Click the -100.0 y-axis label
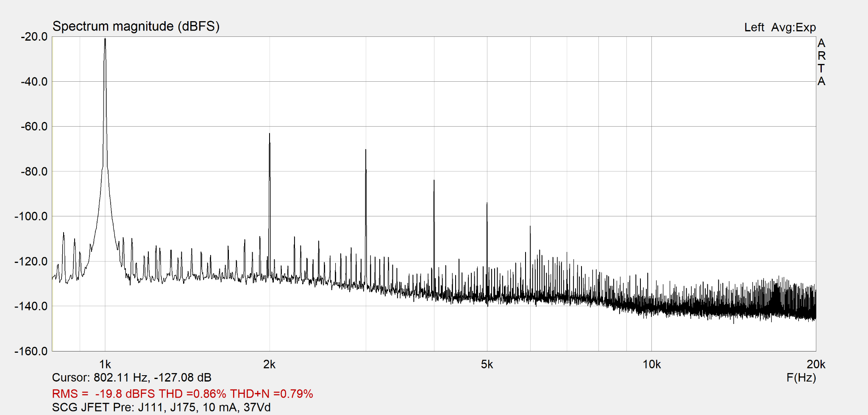Viewport: 868px width, 415px height. (32, 216)
